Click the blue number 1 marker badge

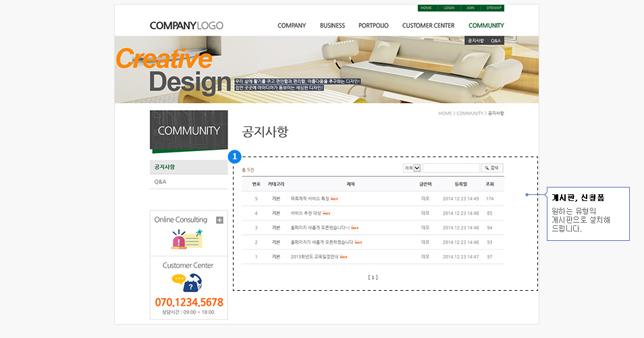click(234, 157)
